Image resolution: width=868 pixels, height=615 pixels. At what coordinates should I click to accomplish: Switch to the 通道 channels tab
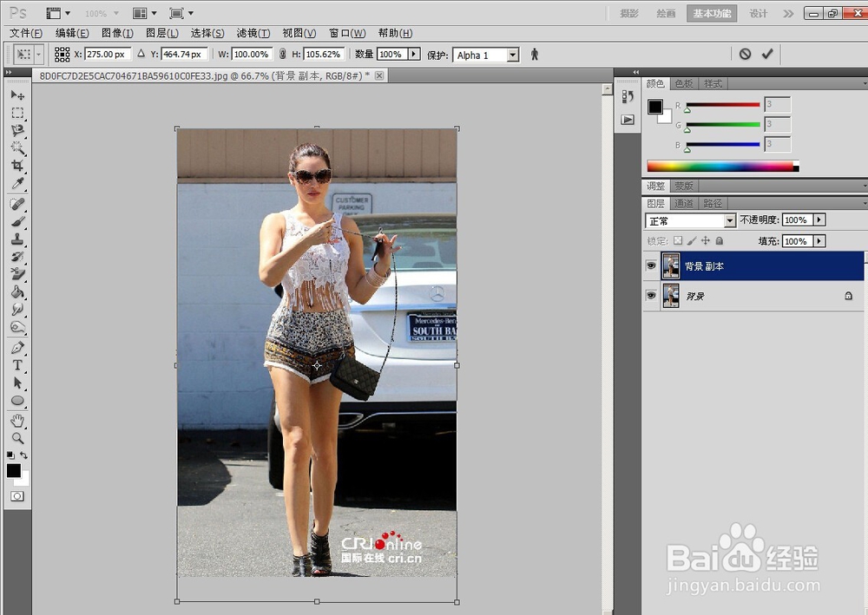(x=684, y=204)
